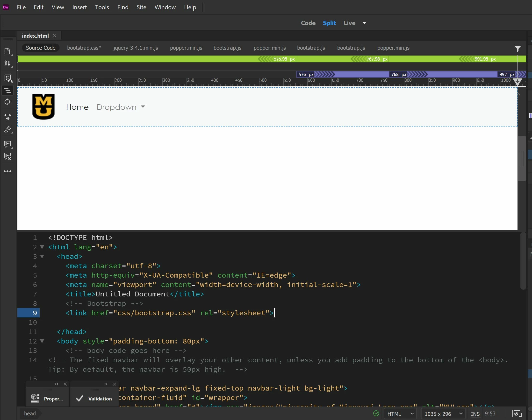This screenshot has width=532, height=420.
Task: Collapse the head tag on line 3
Action: tap(42, 257)
